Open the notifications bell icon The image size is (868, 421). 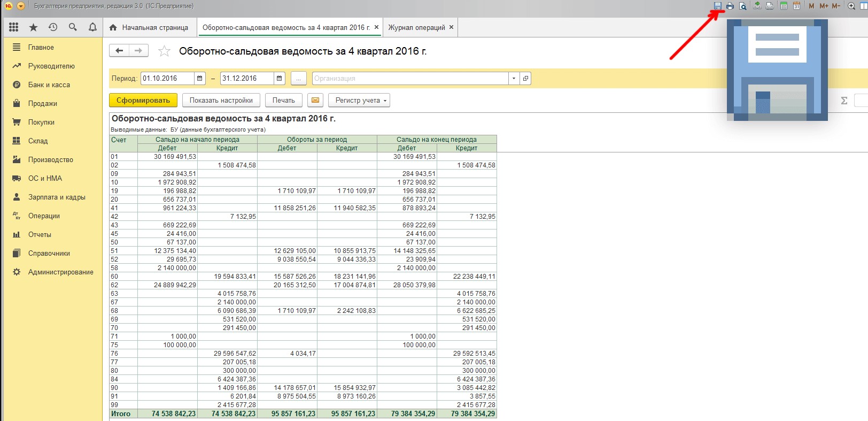point(92,27)
